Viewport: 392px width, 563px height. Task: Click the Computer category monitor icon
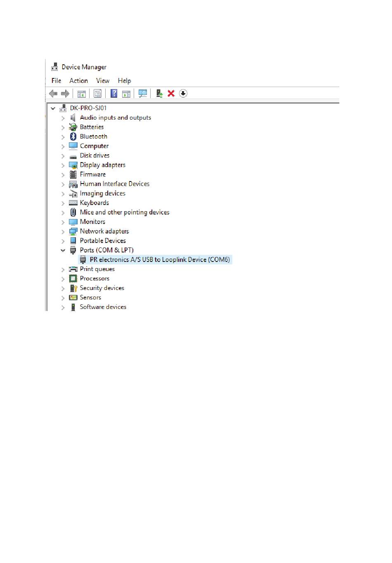pos(73,146)
